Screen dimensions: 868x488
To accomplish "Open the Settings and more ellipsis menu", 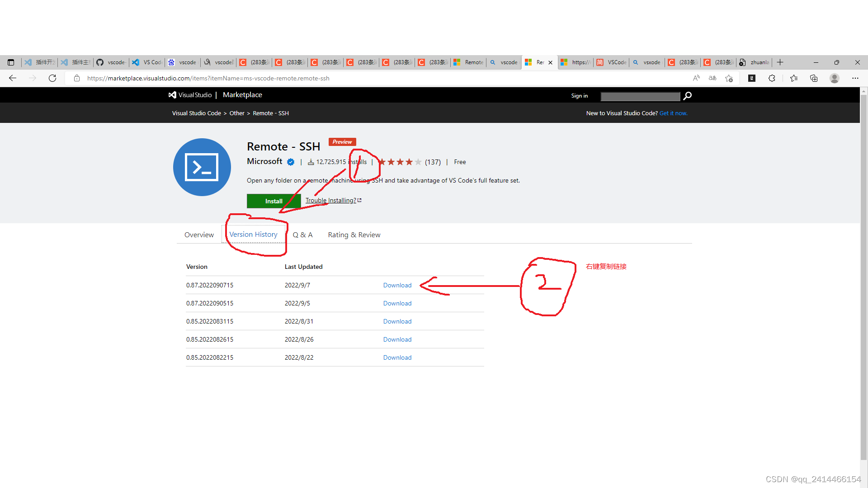I will (855, 78).
